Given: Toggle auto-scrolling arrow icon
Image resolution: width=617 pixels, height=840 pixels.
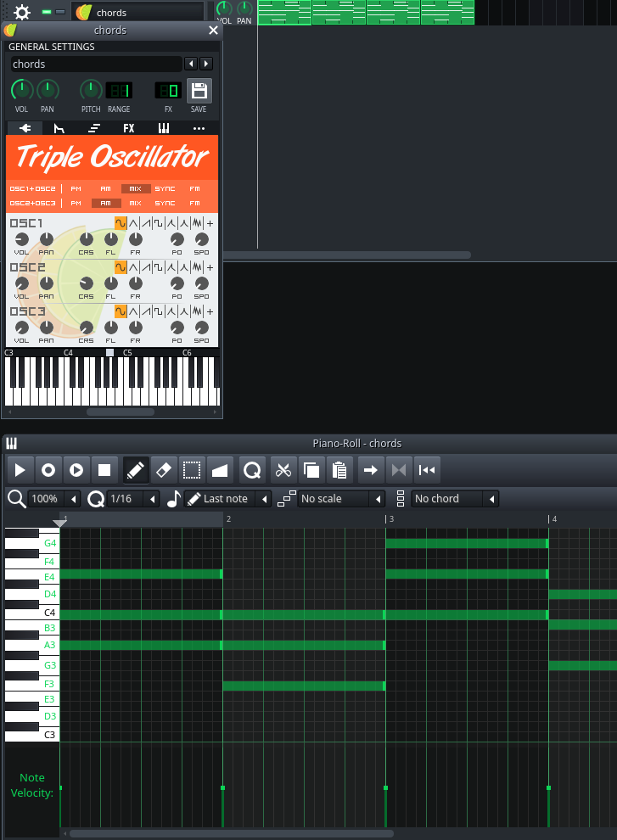Looking at the screenshot, I should (370, 470).
